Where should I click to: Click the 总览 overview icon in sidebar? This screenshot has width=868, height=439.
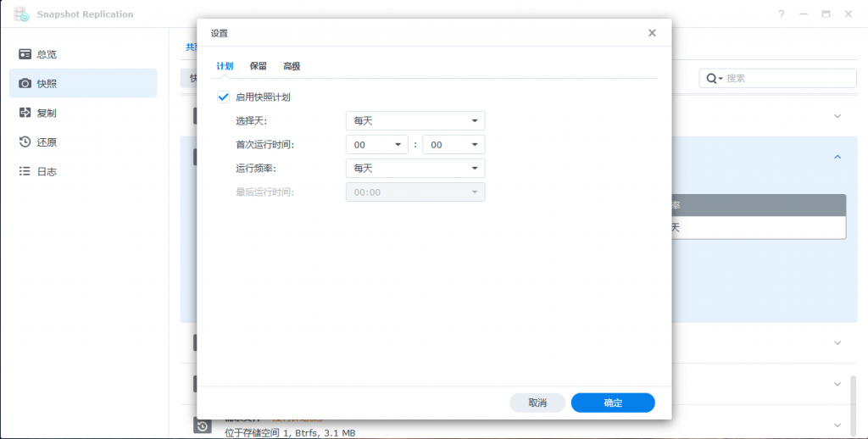coord(25,54)
